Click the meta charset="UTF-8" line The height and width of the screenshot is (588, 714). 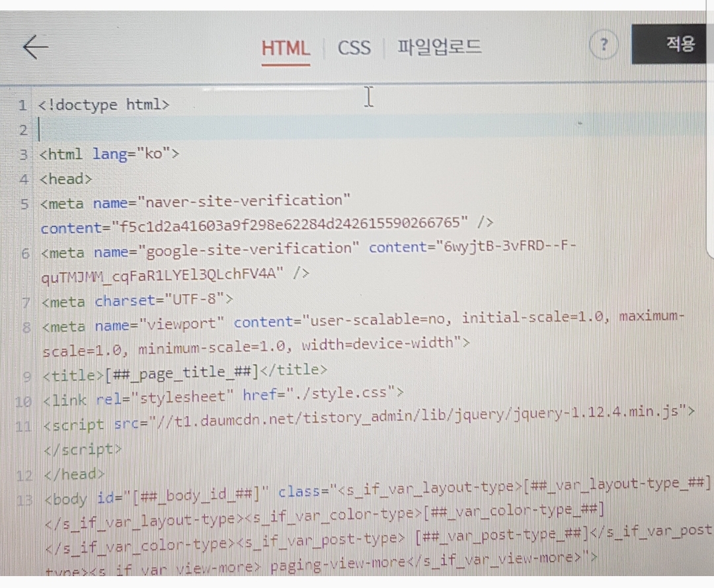[x=137, y=300]
